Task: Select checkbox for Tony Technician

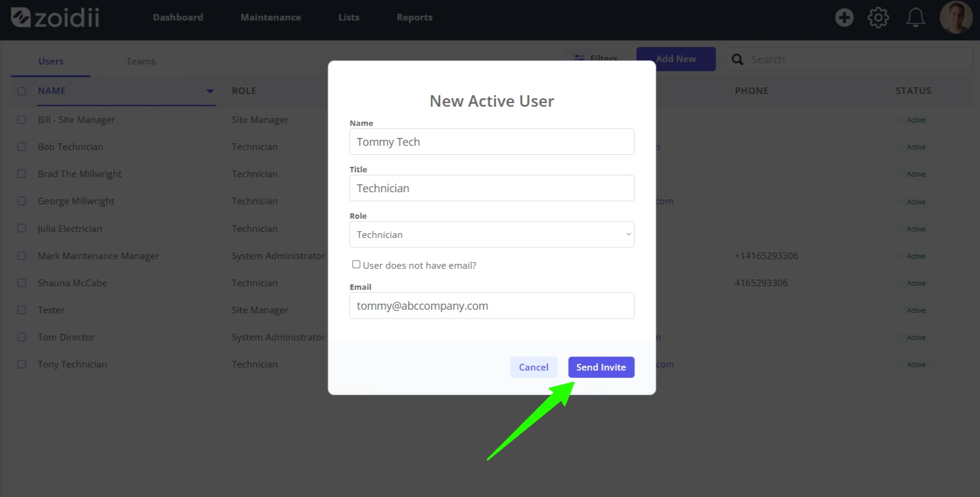Action: coord(22,364)
